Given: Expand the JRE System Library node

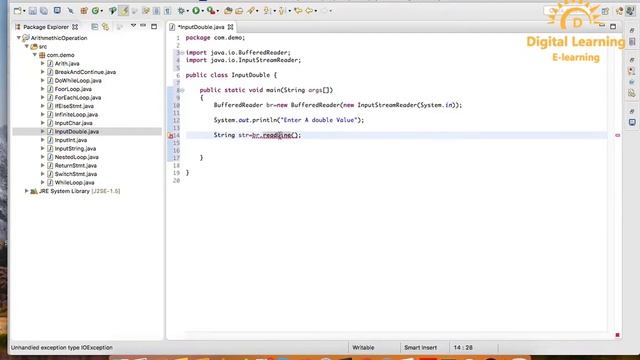Looking at the screenshot, I should pos(27,191).
